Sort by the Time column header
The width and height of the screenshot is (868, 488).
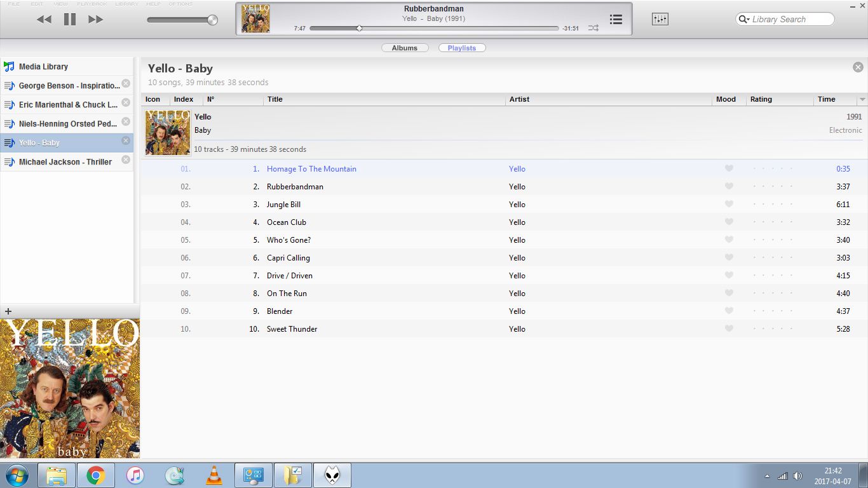[835, 99]
